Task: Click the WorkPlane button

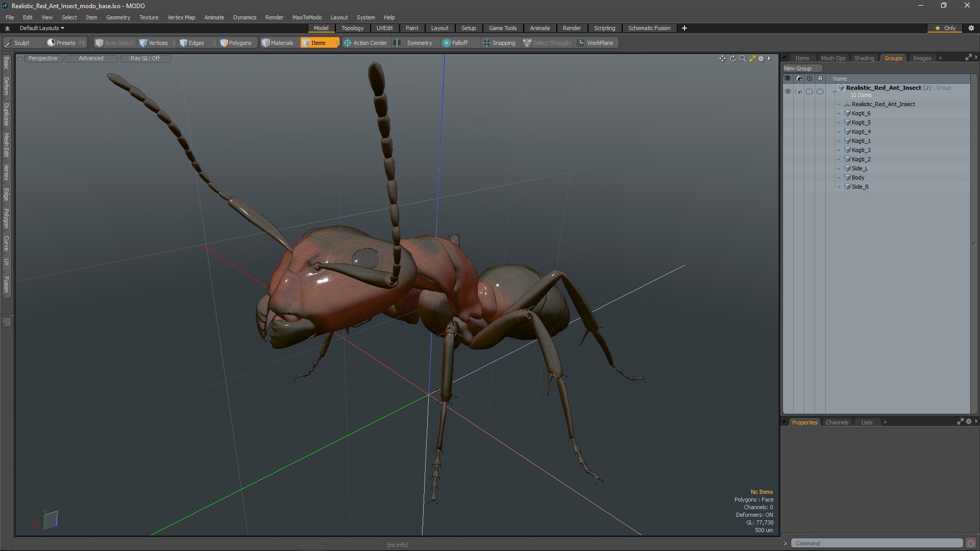Action: (x=595, y=43)
